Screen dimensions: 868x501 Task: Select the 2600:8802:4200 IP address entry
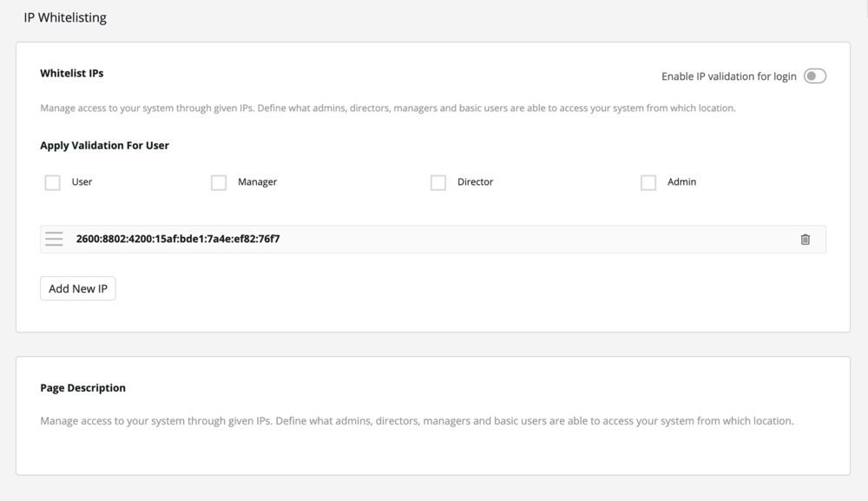[x=433, y=239]
